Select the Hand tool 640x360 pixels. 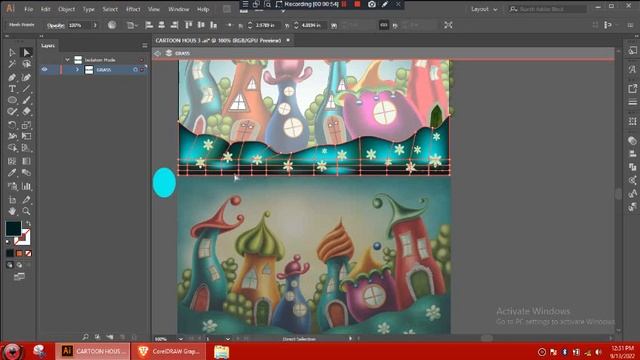(x=12, y=211)
